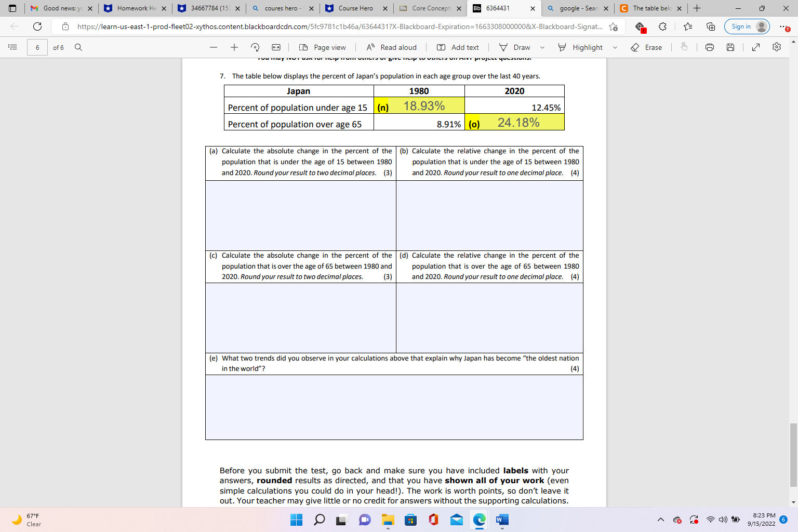The image size is (798, 532).
Task: Enter full screen view of the PDF
Action: (756, 47)
